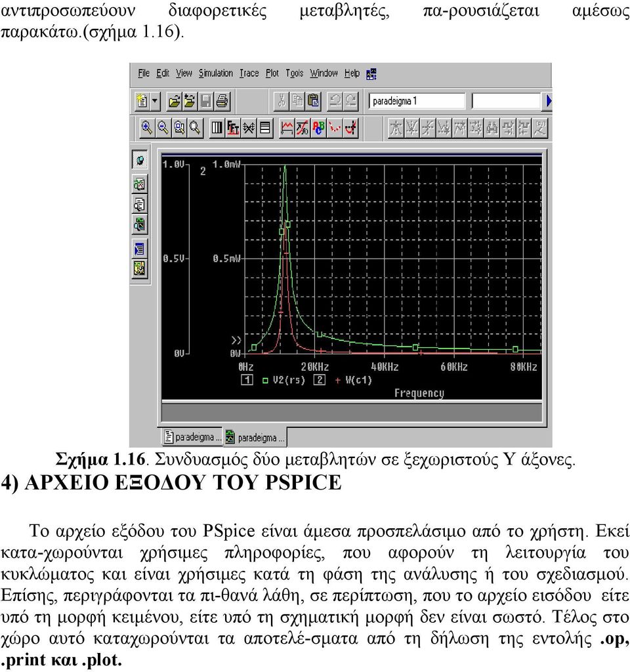Open the File menu

[144, 73]
